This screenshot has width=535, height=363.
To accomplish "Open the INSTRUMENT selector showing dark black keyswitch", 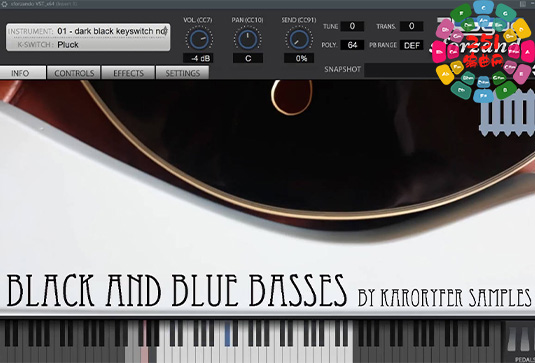I will pos(112,31).
